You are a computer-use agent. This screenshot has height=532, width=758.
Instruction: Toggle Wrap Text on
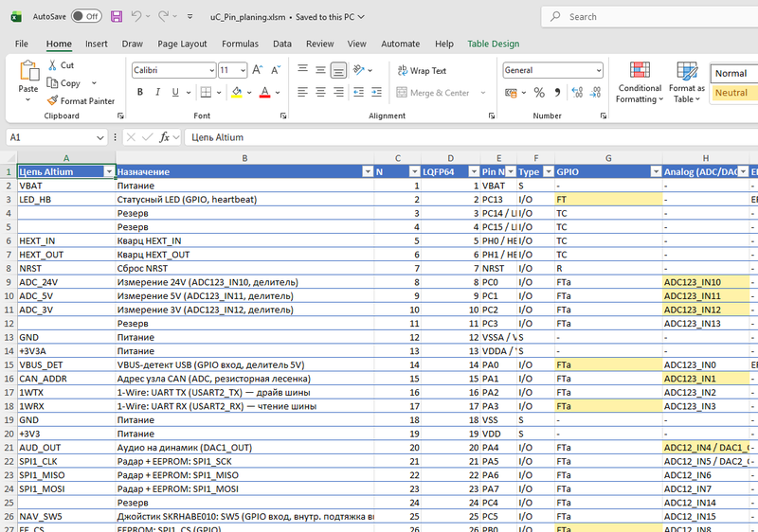[x=422, y=70]
